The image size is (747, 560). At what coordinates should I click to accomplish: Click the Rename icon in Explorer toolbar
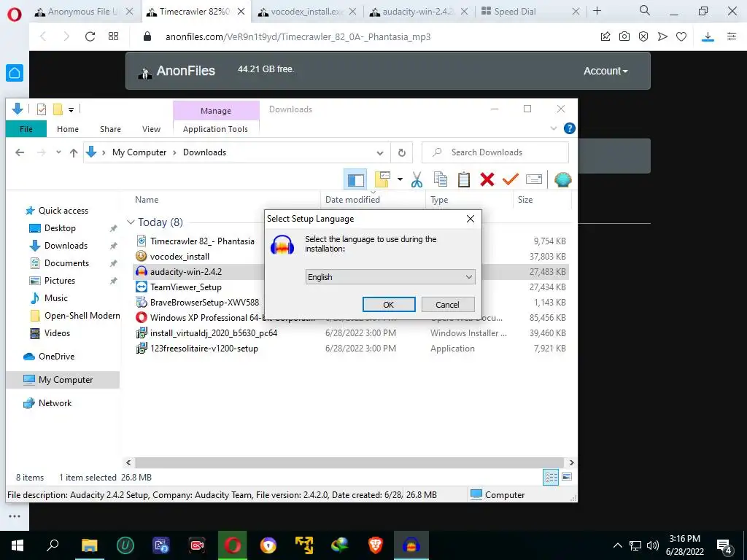point(533,179)
